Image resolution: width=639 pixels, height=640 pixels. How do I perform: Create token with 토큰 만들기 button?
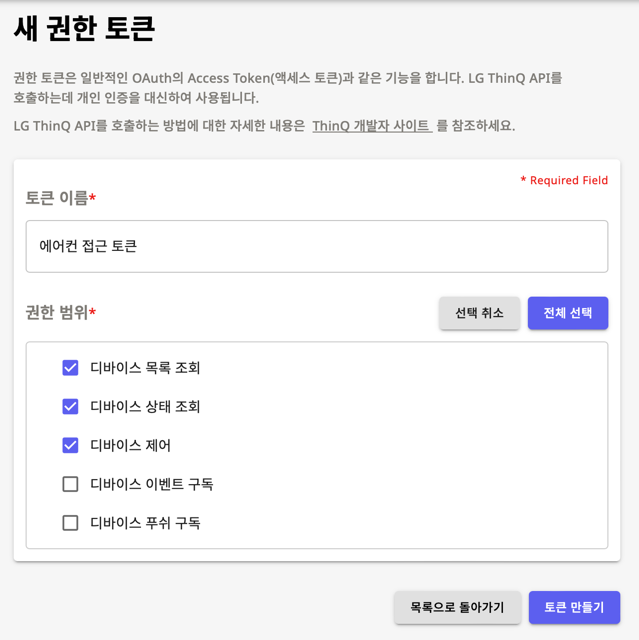574,607
